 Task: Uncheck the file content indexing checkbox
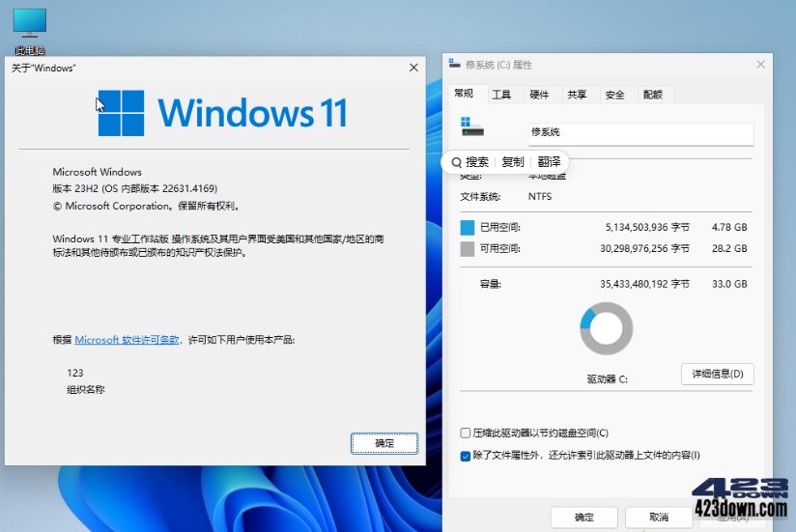click(465, 456)
